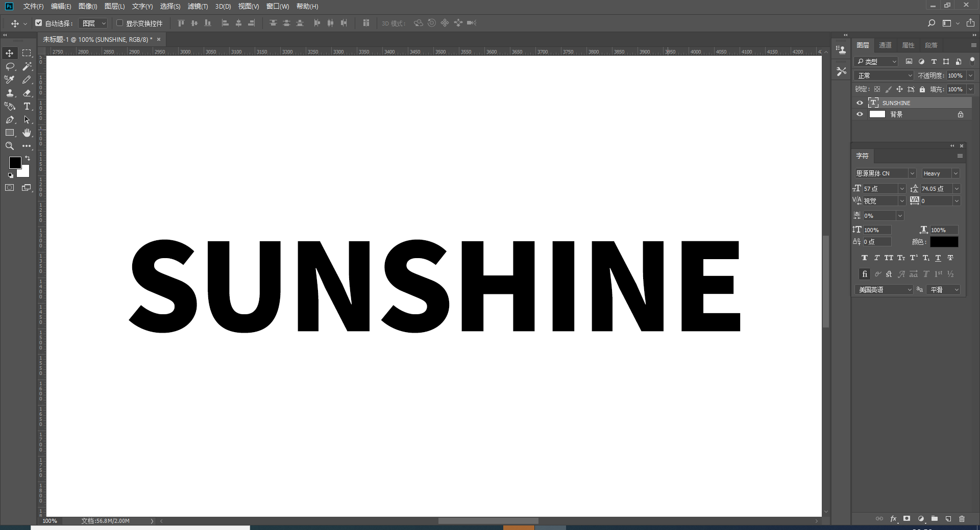Select the Zoom magnifier tool
This screenshot has width=980, height=530.
(x=10, y=146)
